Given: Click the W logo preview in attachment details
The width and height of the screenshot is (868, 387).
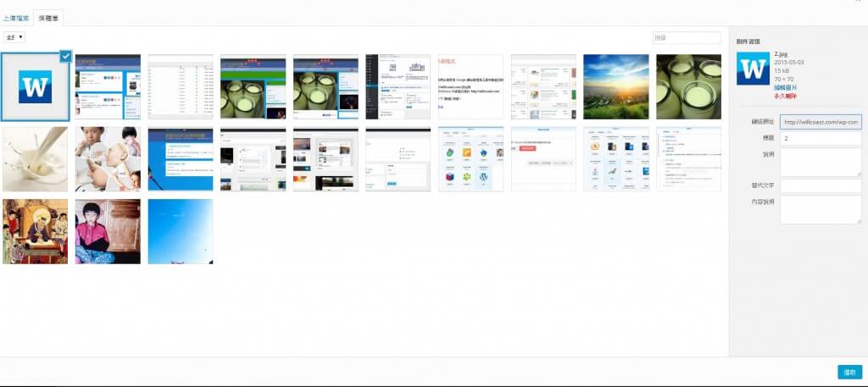Looking at the screenshot, I should pyautogui.click(x=753, y=69).
